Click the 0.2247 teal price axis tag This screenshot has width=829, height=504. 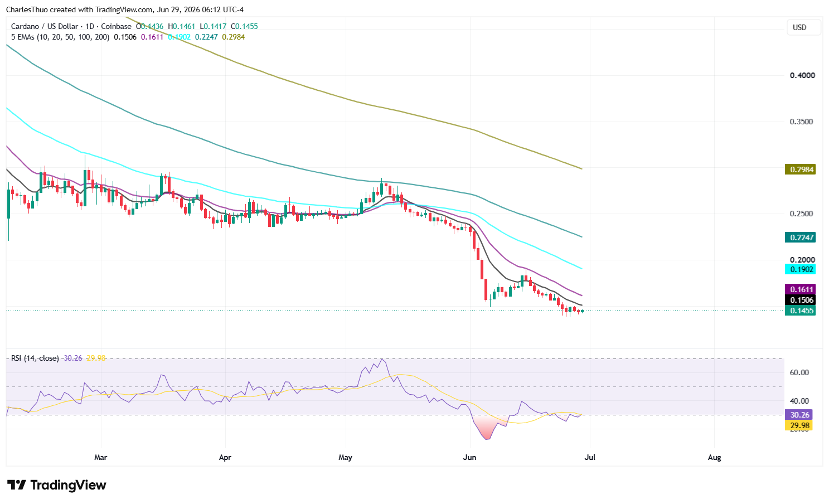(800, 238)
